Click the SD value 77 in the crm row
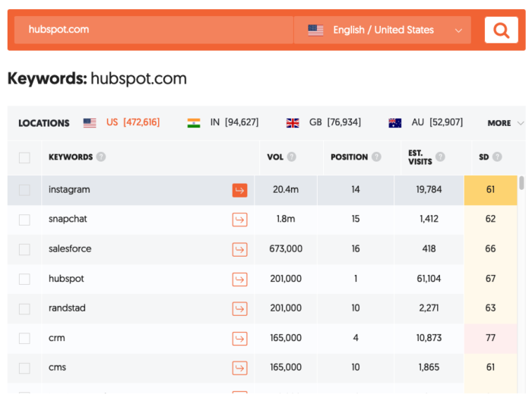Image resolution: width=532 pixels, height=398 pixels. tap(491, 338)
